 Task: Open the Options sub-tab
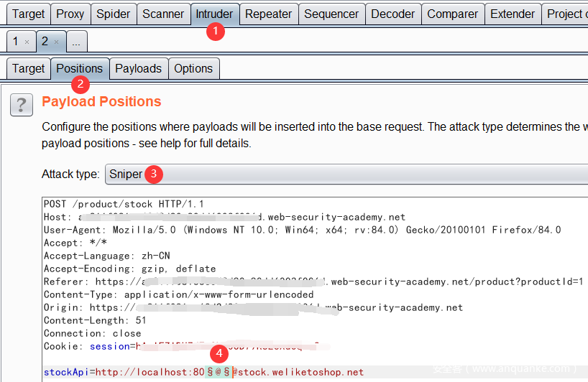pos(193,68)
